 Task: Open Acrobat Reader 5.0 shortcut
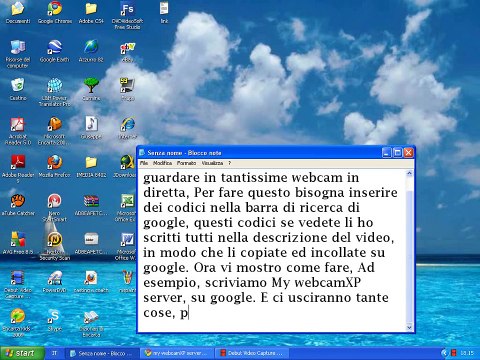click(x=18, y=124)
